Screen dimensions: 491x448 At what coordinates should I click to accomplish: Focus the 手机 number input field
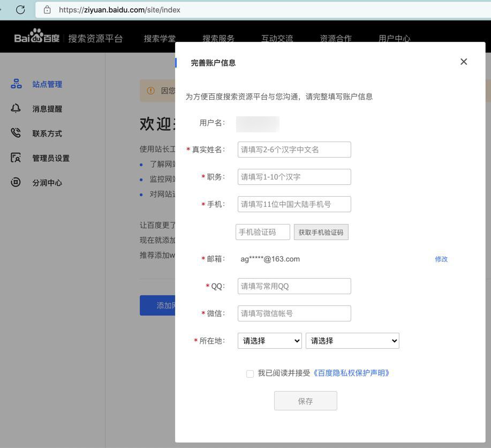[x=294, y=204]
